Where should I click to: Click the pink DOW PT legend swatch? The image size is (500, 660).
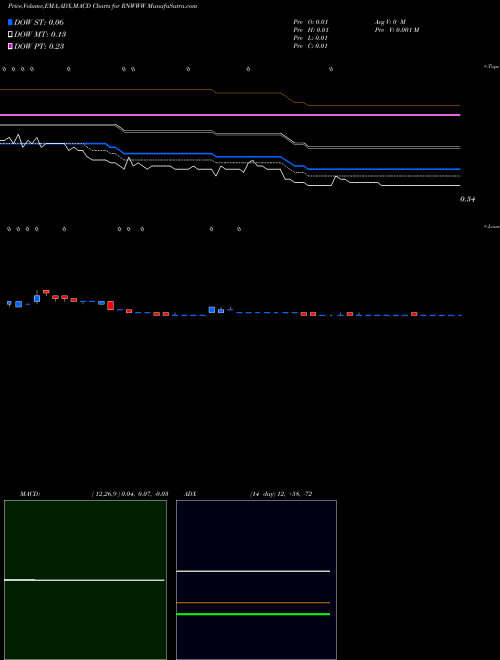[10, 46]
